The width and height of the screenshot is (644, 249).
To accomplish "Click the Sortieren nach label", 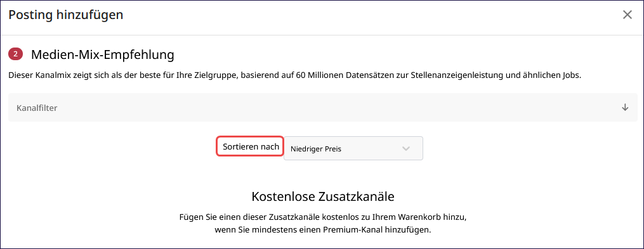I will (251, 146).
